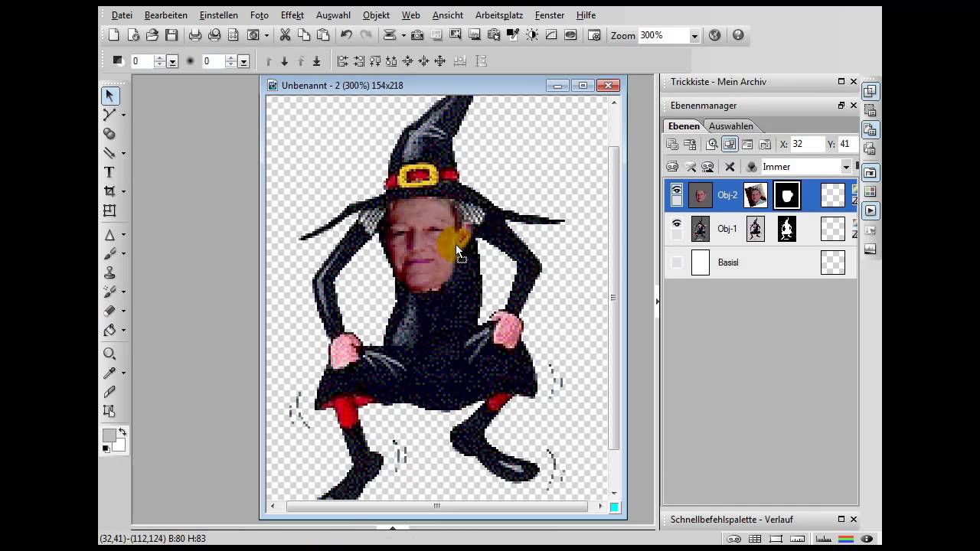Select the Eyedropper tool
This screenshot has height=551, width=980.
click(109, 373)
